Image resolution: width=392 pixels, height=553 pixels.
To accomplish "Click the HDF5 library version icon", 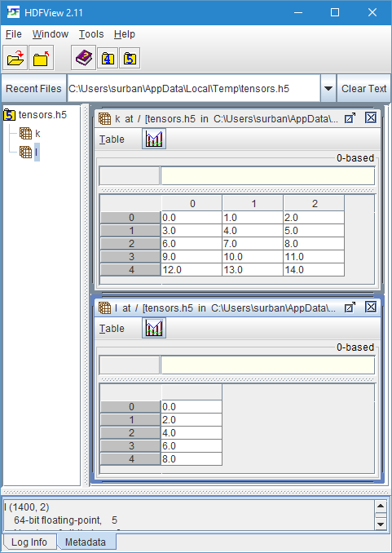I will [x=130, y=58].
